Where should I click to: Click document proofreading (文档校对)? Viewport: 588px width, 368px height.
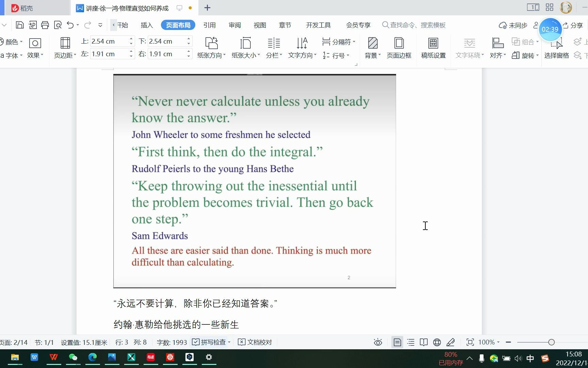(255, 342)
